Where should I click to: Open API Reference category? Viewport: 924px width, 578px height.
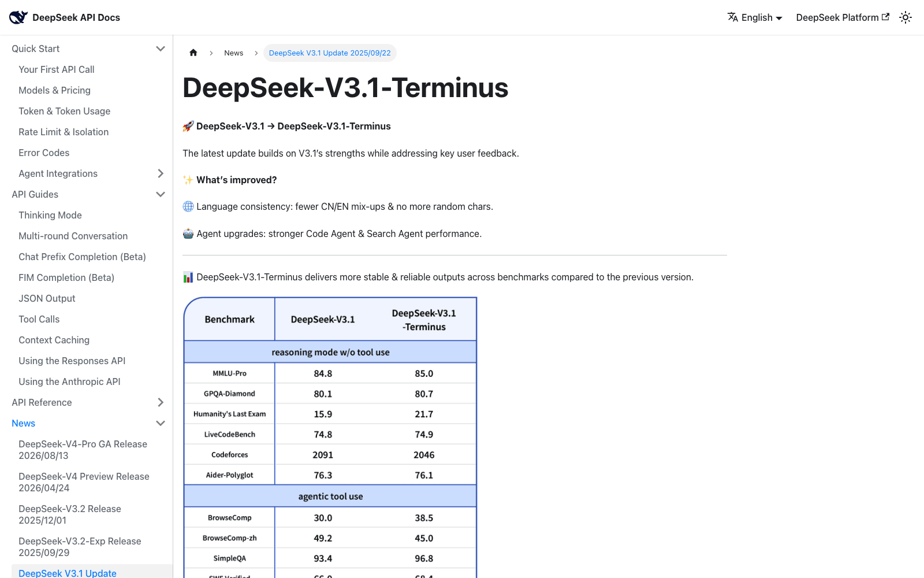coord(42,402)
